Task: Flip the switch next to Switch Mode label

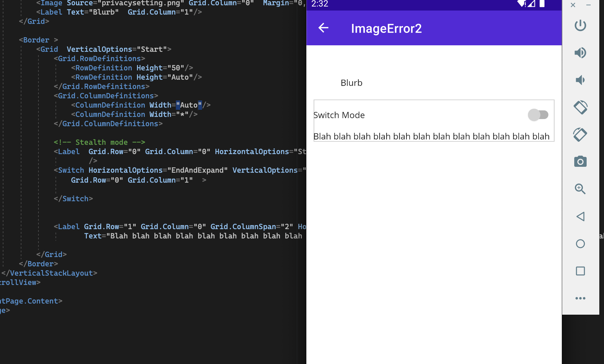Action: pos(538,115)
